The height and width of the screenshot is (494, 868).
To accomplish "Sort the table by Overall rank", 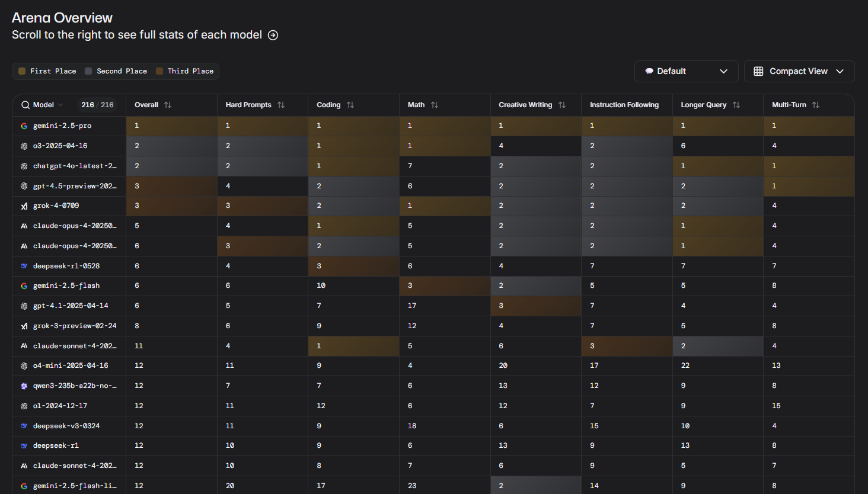I will (x=168, y=105).
